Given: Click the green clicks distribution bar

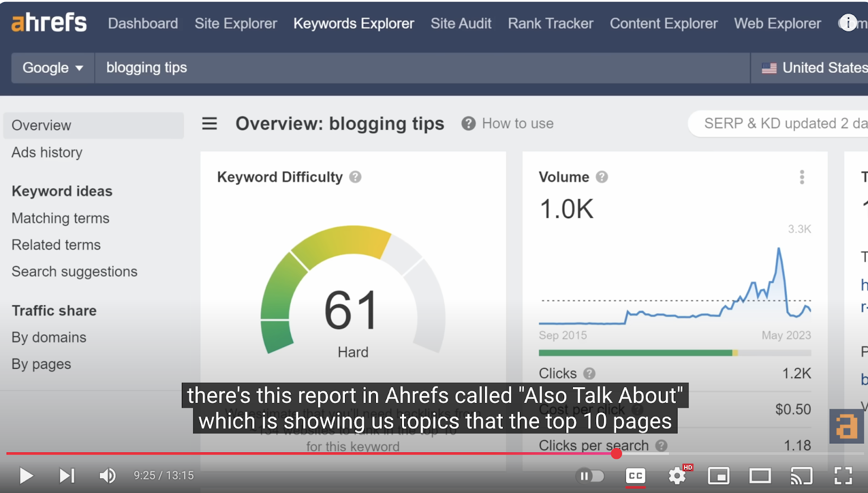Looking at the screenshot, I should click(x=635, y=353).
